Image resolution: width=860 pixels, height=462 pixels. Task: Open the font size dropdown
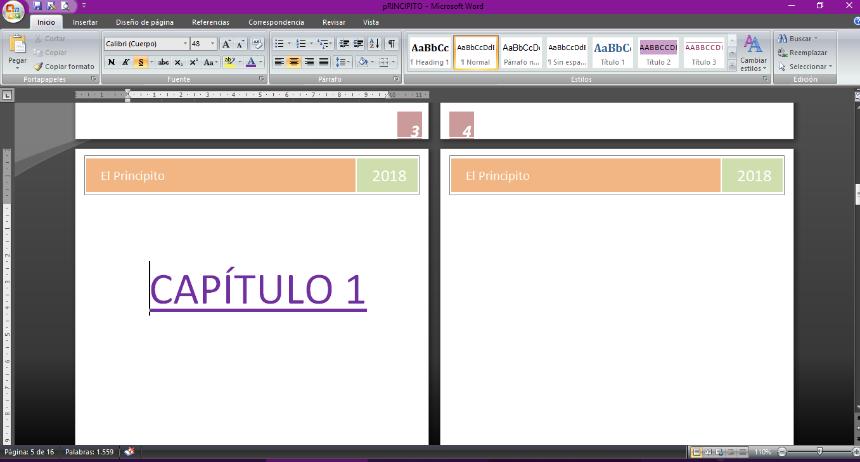(x=212, y=44)
